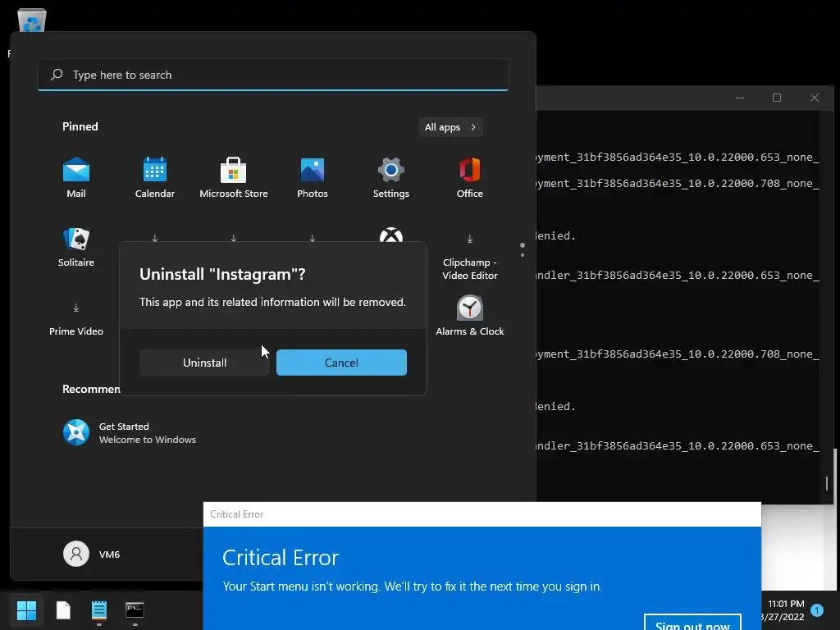Click Sign out now in Critical Error
Screen dimensions: 840x630
pos(692,623)
